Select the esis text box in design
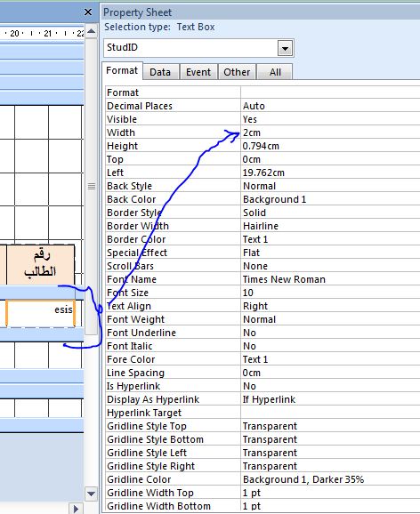The width and height of the screenshot is (420, 514). pos(41,313)
